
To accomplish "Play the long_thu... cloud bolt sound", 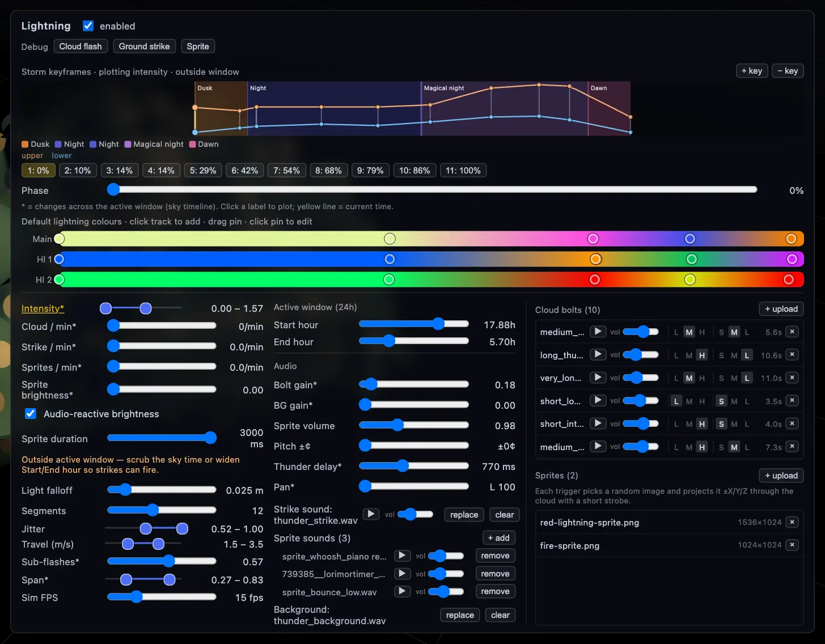I will [598, 355].
